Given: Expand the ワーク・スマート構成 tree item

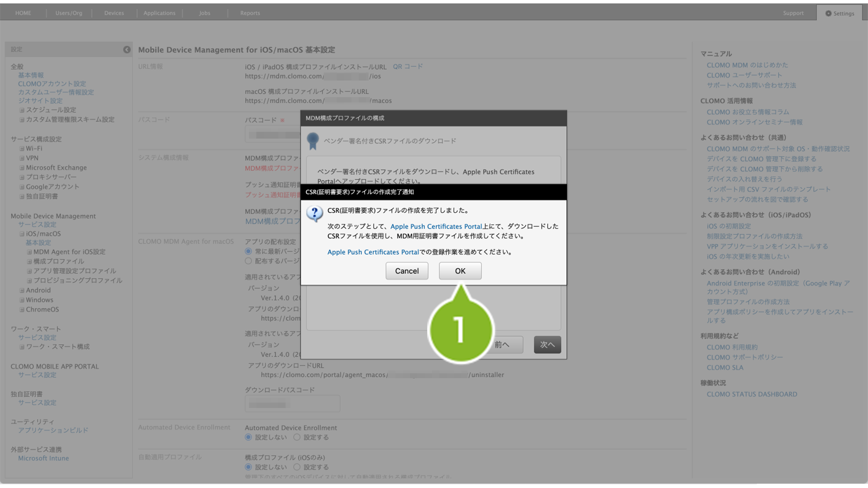Looking at the screenshot, I should (22, 347).
